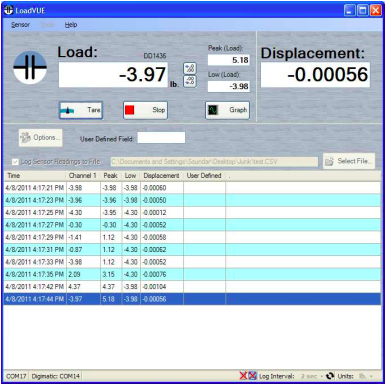Click the Low (Load) value box

(x=228, y=86)
